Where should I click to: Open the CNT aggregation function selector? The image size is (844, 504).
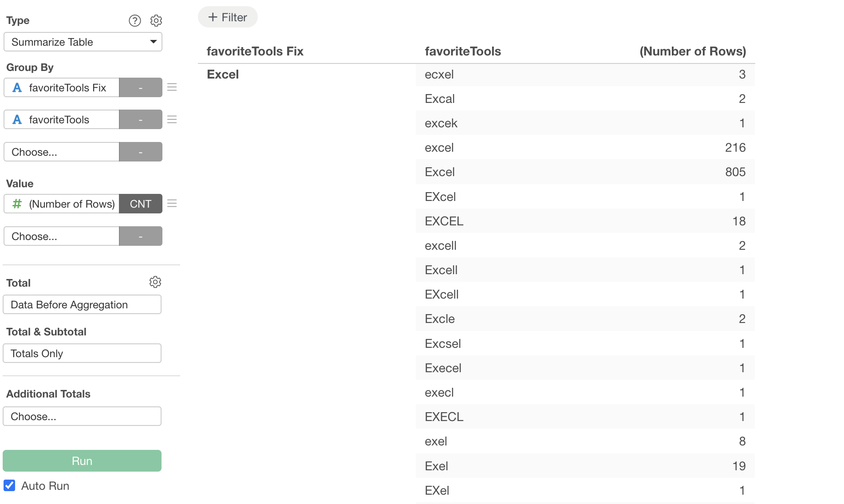[141, 204]
